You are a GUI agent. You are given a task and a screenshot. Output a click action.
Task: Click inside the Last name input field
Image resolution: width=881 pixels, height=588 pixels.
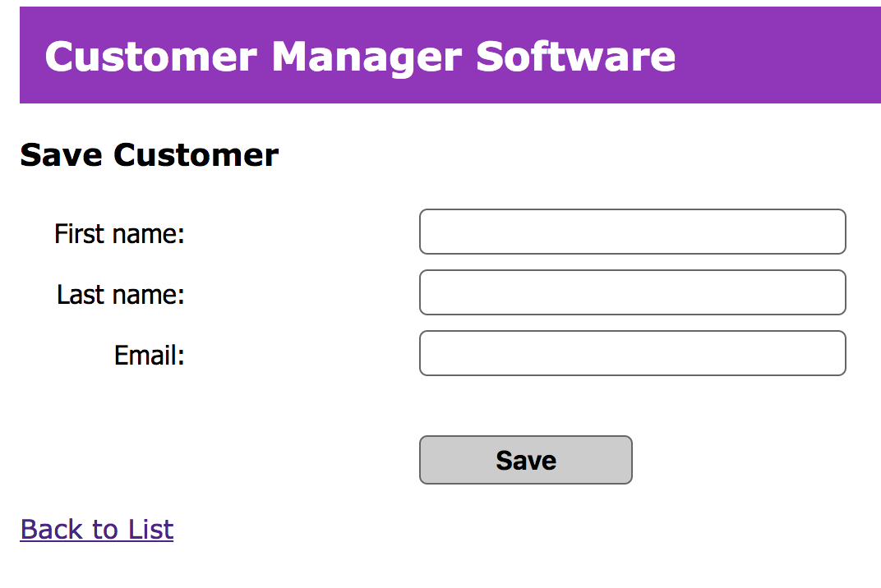[x=632, y=292]
